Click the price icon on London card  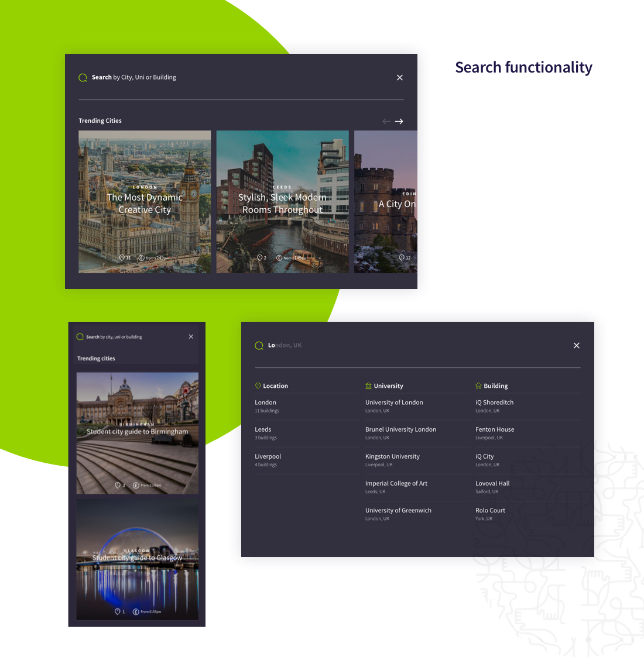pyautogui.click(x=141, y=257)
